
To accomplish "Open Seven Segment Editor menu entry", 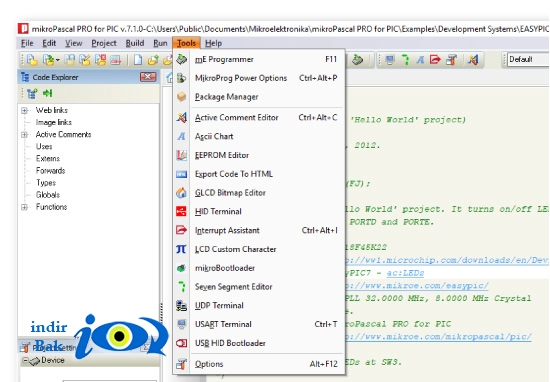I will point(259,287).
